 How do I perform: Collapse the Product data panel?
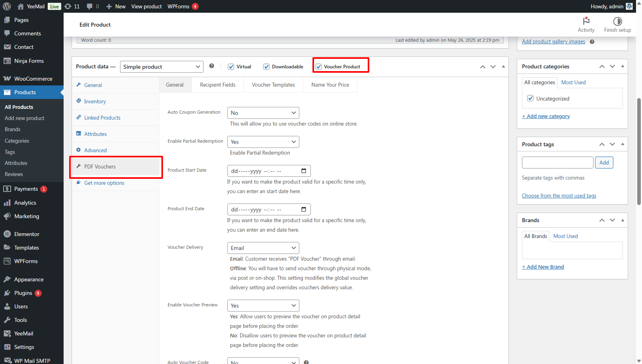[503, 67]
